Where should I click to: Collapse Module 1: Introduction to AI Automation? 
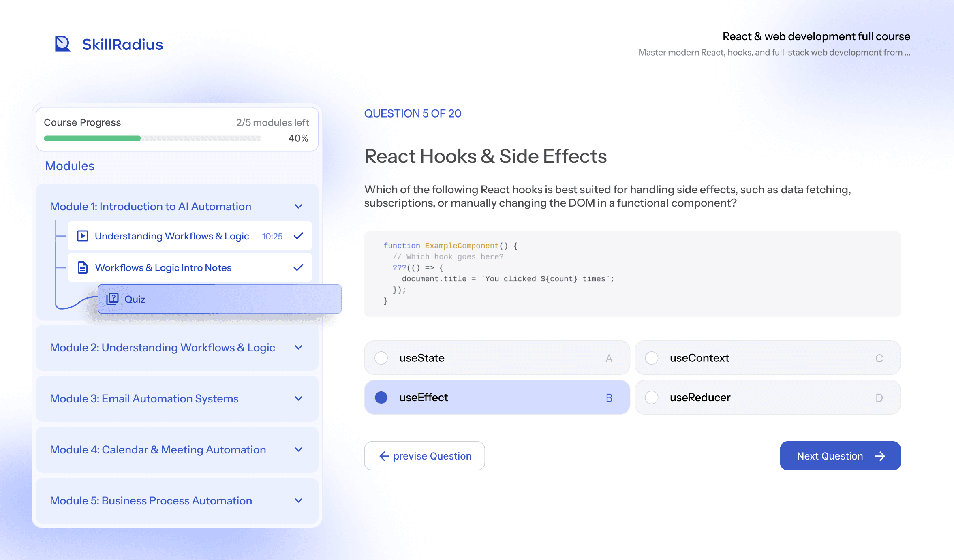pos(298,207)
